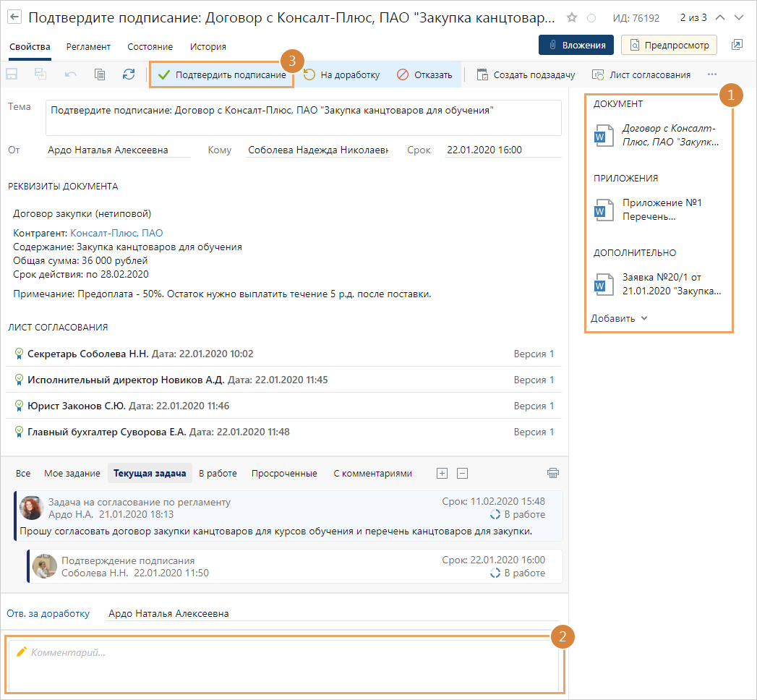This screenshot has height=700, width=757.
Task: Follow the Консалт-Плюс, ПАО contractor link
Action: (116, 233)
